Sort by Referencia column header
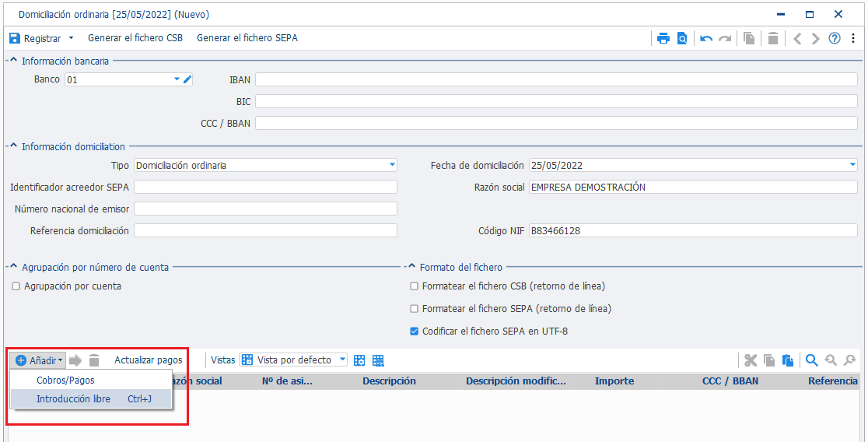 pos(832,381)
